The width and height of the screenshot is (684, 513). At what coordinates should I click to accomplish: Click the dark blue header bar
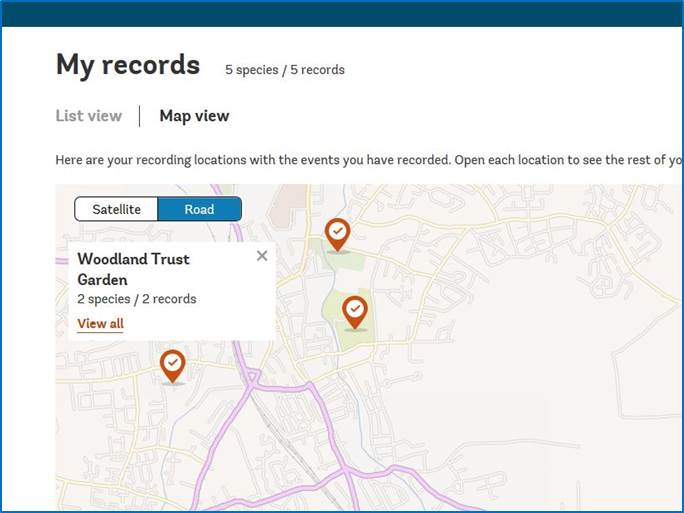(342, 13)
